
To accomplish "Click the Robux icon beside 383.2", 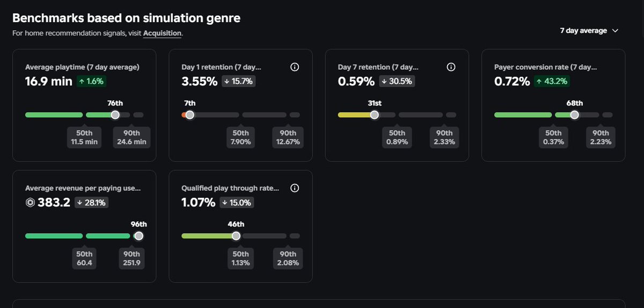I will click(30, 203).
